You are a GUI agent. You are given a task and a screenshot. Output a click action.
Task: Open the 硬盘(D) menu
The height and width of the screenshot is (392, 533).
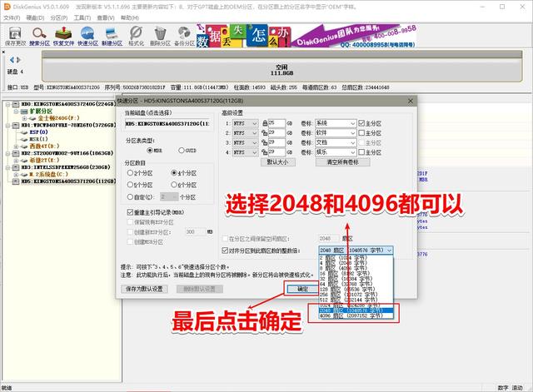(35, 17)
